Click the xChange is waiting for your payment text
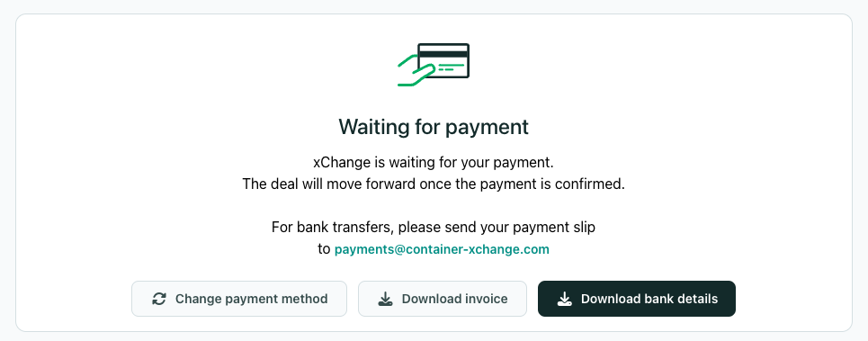Image resolution: width=868 pixels, height=341 pixels. (434, 163)
